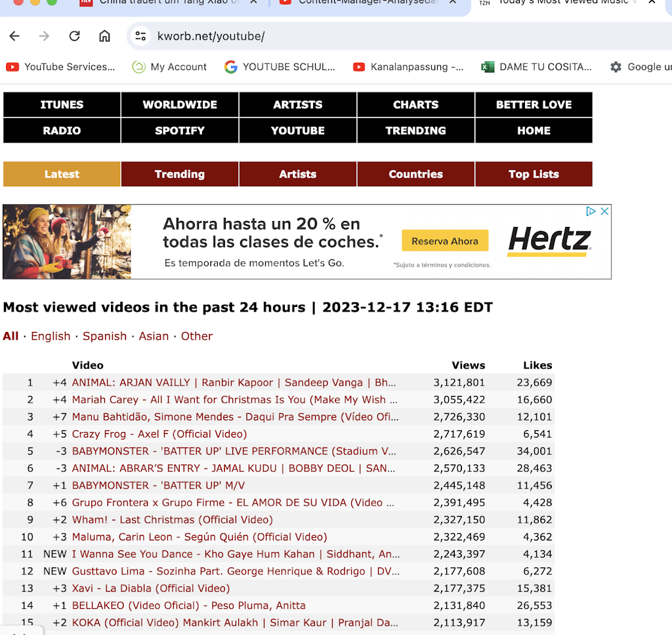The image size is (672, 635).
Task: Open Crazy Frog - Axel F video link
Action: [x=159, y=434]
